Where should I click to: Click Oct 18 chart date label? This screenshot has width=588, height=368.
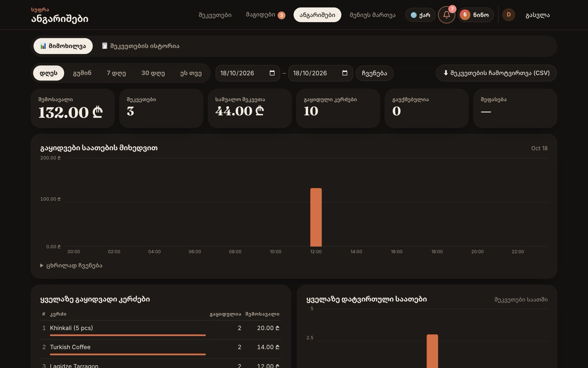coord(539,148)
